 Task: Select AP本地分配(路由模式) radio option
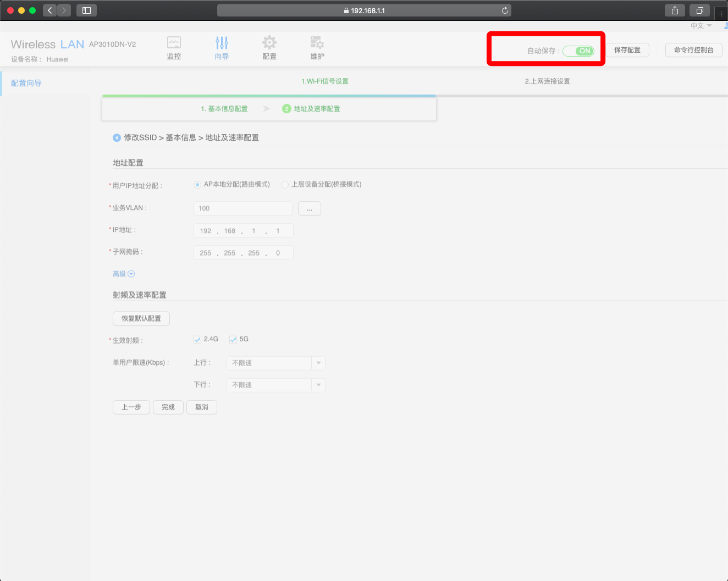pos(197,185)
